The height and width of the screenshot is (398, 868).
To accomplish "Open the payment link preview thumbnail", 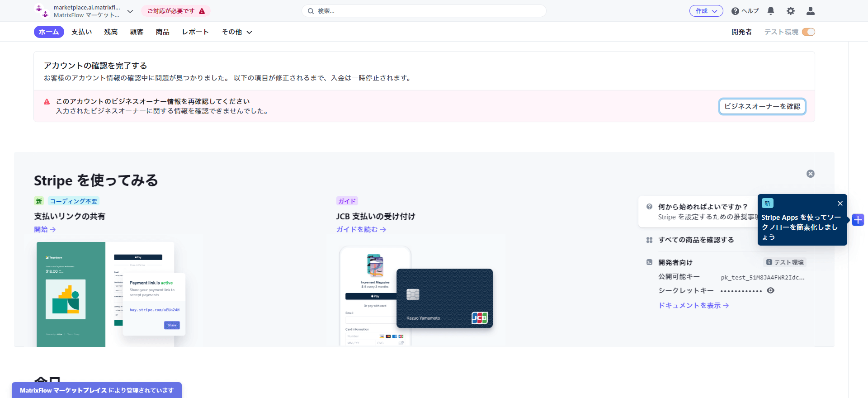I will click(111, 294).
